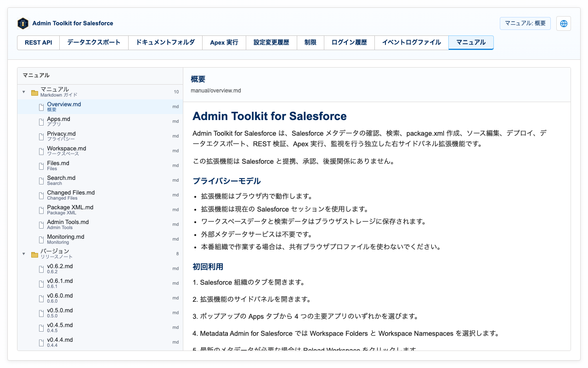The height and width of the screenshot is (368, 588).
Task: Click the Overview.md file icon
Action: 41,107
